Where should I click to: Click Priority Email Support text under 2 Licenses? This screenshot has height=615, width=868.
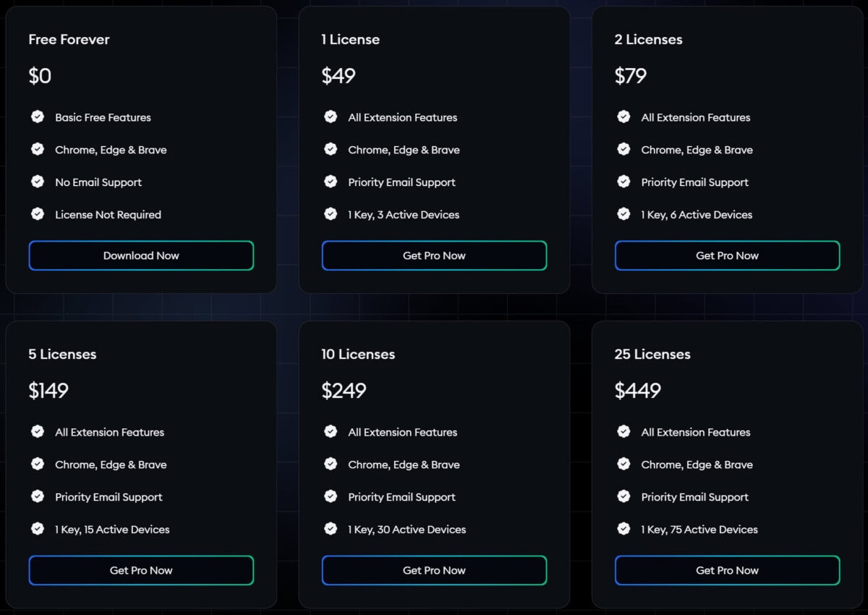(694, 182)
